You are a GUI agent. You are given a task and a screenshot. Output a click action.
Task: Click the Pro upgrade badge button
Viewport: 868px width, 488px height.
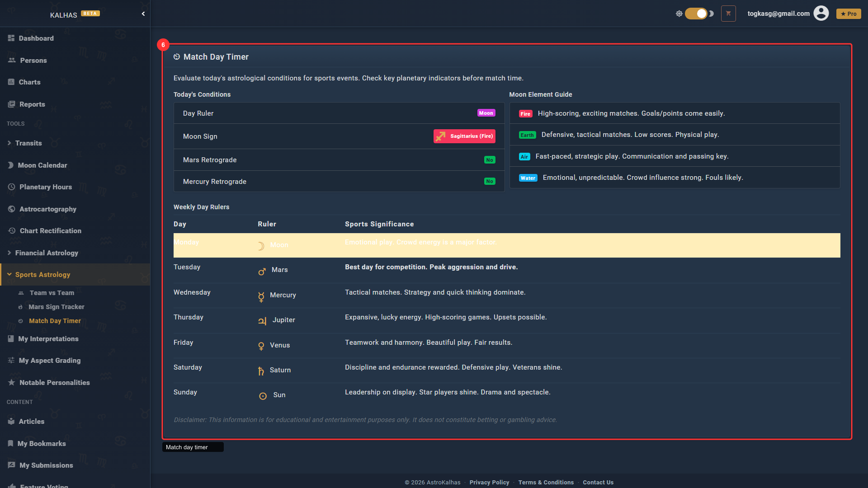(849, 14)
